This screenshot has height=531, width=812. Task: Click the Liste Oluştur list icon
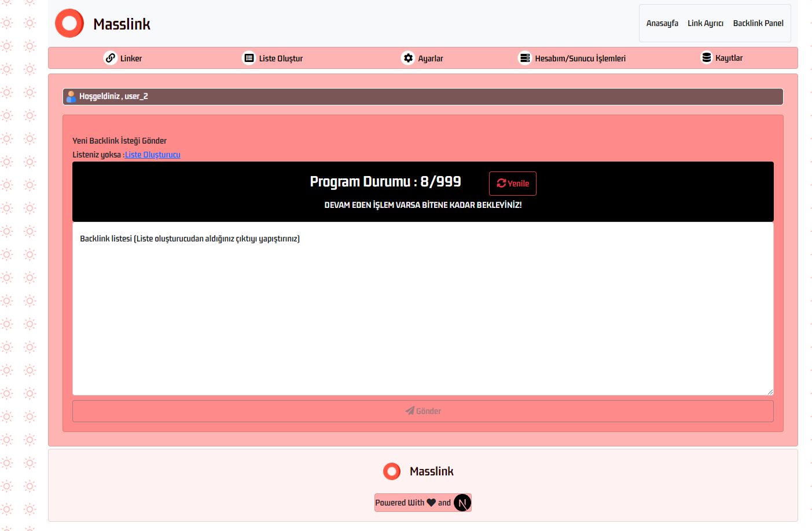pyautogui.click(x=249, y=58)
